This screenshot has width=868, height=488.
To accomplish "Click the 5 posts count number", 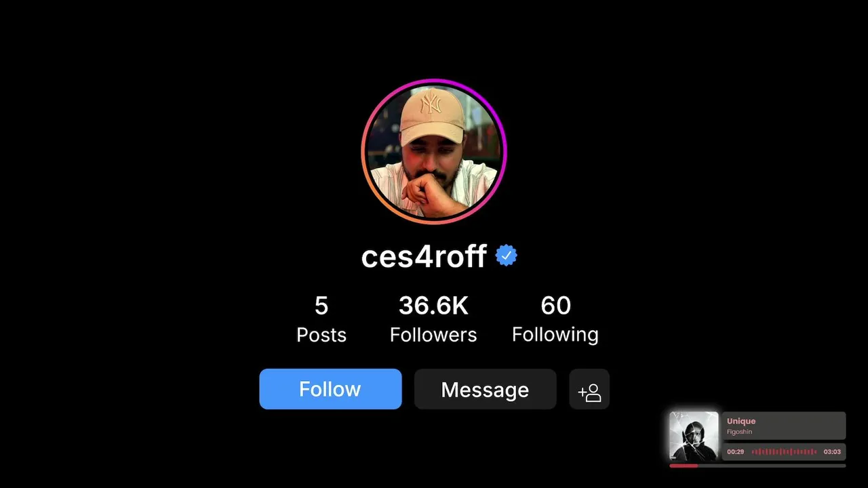I will (x=321, y=306).
